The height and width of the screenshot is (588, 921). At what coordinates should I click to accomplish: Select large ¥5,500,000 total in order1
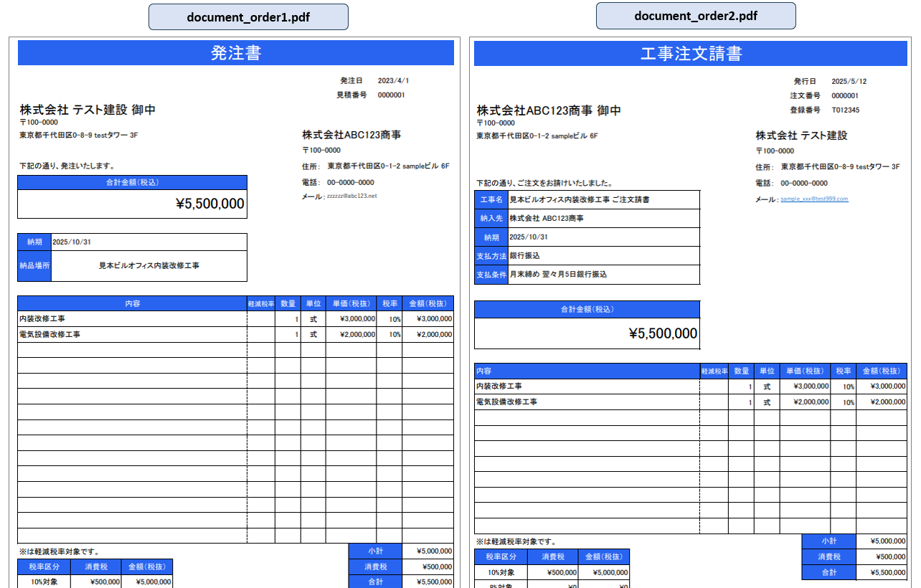[210, 204]
